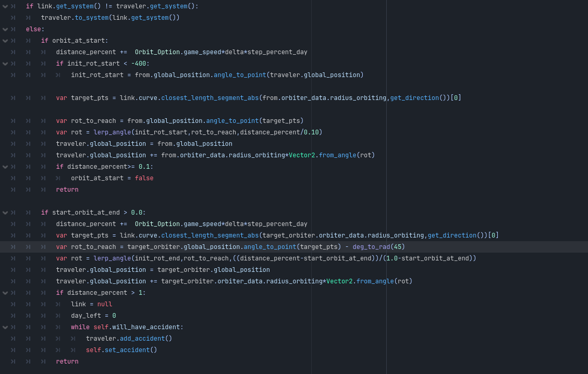Click 'Vector2' in the target_orbiter.orbiter_data line
The image size is (588, 374).
(x=339, y=281)
